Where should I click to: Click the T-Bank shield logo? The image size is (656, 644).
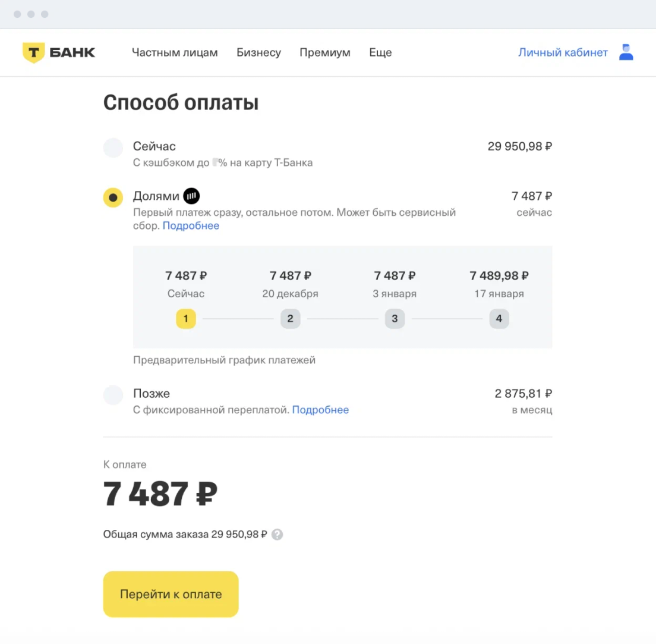coord(33,52)
